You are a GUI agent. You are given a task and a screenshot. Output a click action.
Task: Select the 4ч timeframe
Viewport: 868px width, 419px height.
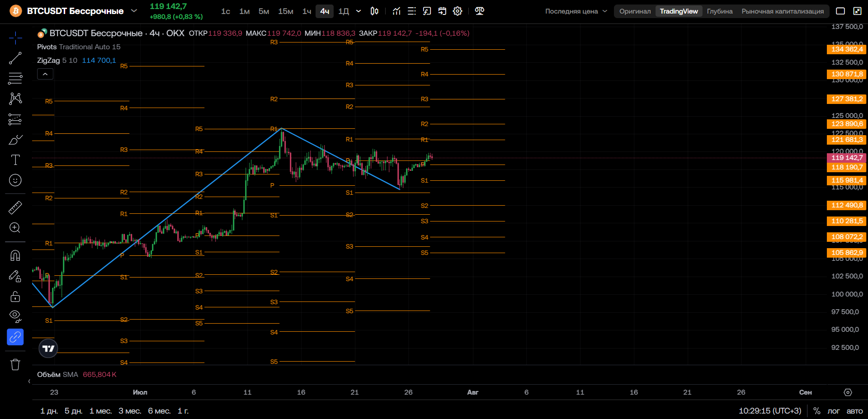[325, 11]
